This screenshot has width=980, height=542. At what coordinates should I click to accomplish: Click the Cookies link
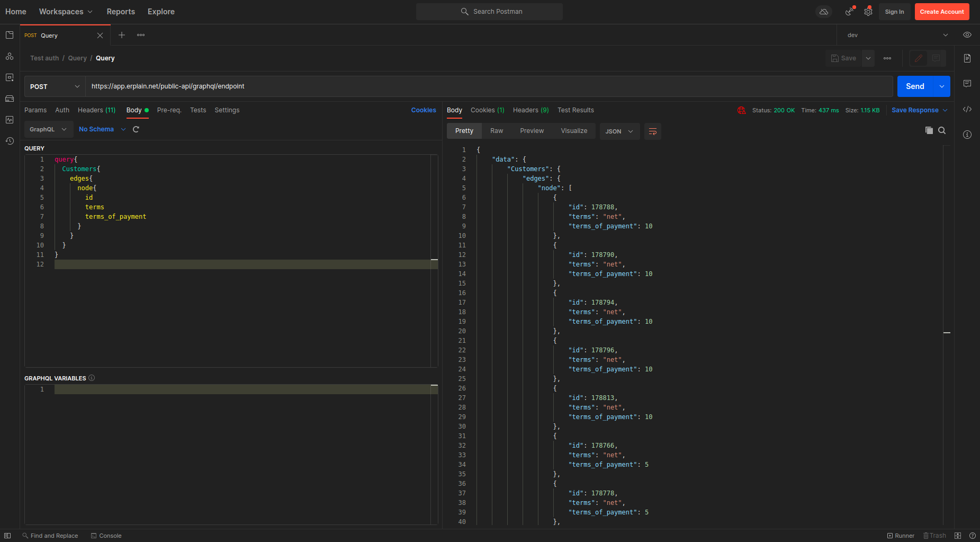pyautogui.click(x=424, y=110)
